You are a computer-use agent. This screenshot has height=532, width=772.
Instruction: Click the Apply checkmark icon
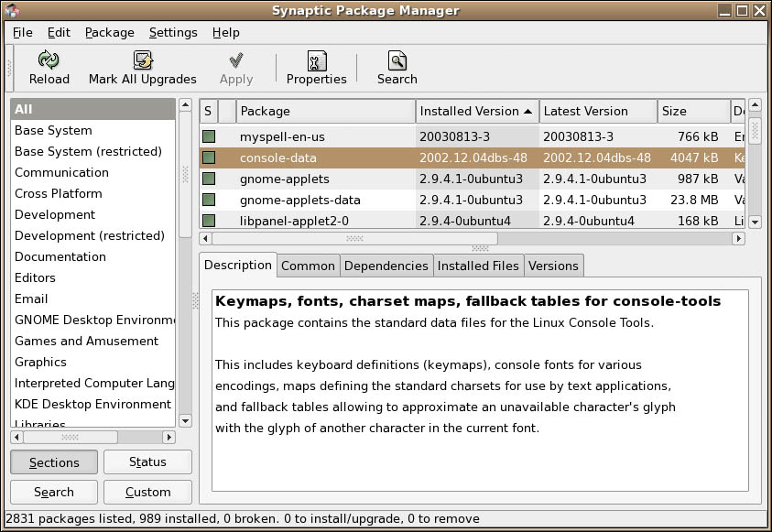coord(236,60)
